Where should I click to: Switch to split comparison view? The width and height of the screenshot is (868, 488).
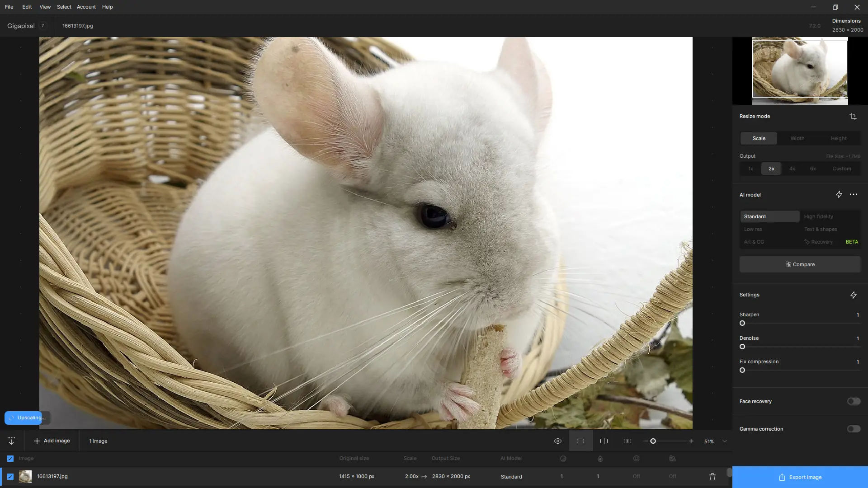(604, 441)
